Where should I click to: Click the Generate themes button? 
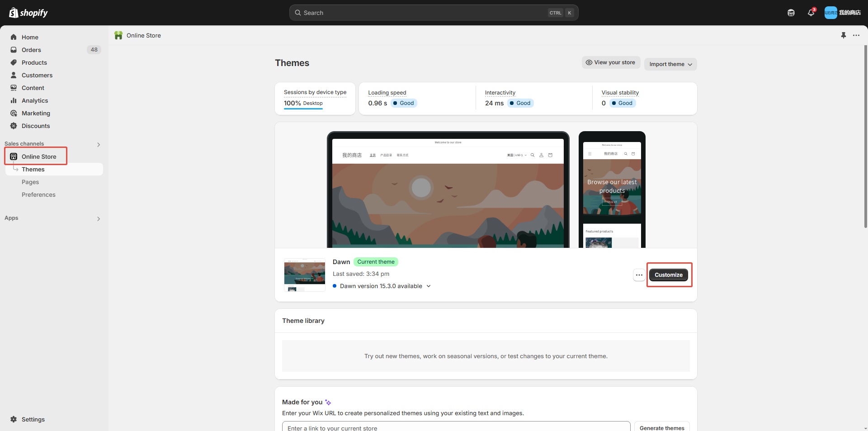coord(661,427)
